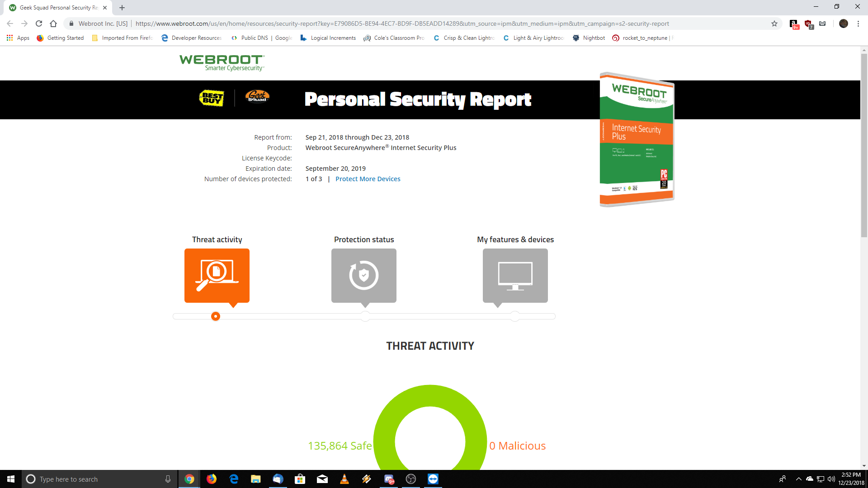Screen dimensions: 868x488
Task: Click the Threat Activity navigation dot indicator
Action: (216, 316)
